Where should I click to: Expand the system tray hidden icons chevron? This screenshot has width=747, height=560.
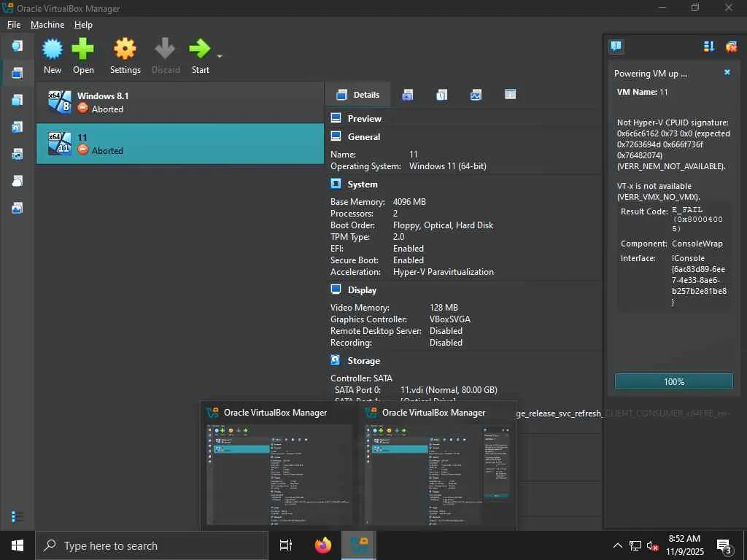coord(617,545)
